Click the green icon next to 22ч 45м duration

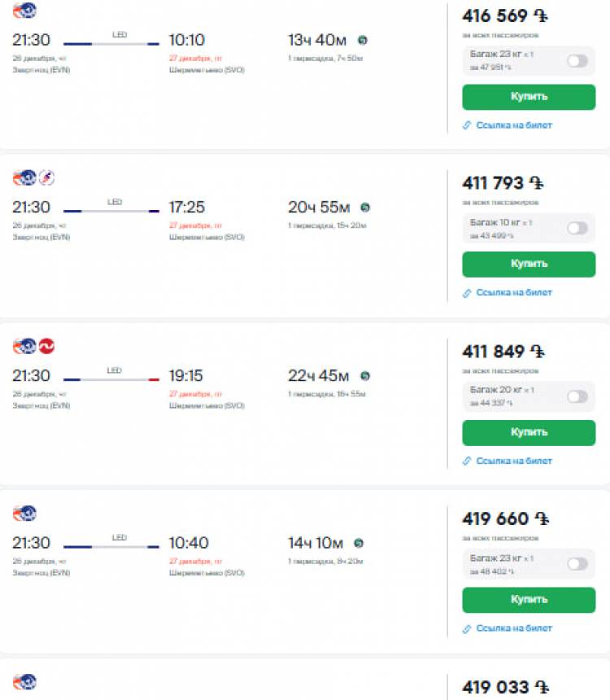coord(365,375)
